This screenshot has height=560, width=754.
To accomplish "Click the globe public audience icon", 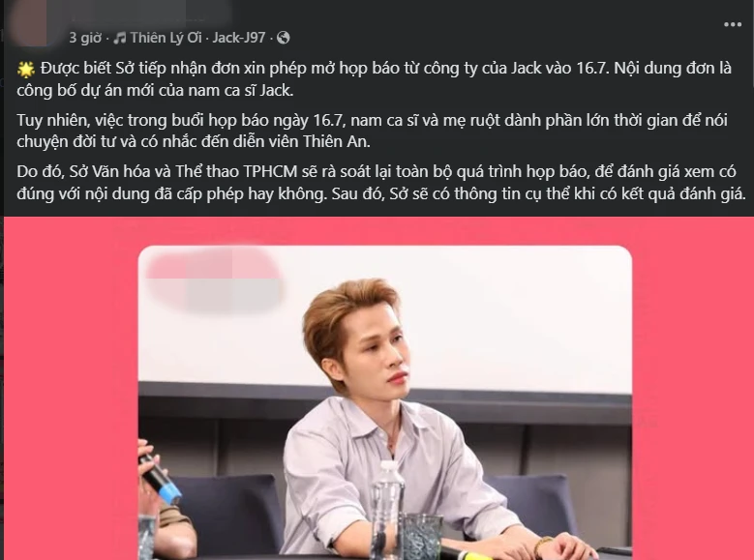I will (x=284, y=38).
